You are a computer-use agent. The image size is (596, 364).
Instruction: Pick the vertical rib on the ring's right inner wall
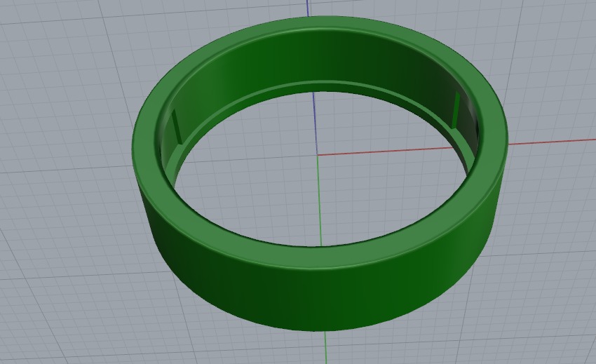tap(455, 111)
